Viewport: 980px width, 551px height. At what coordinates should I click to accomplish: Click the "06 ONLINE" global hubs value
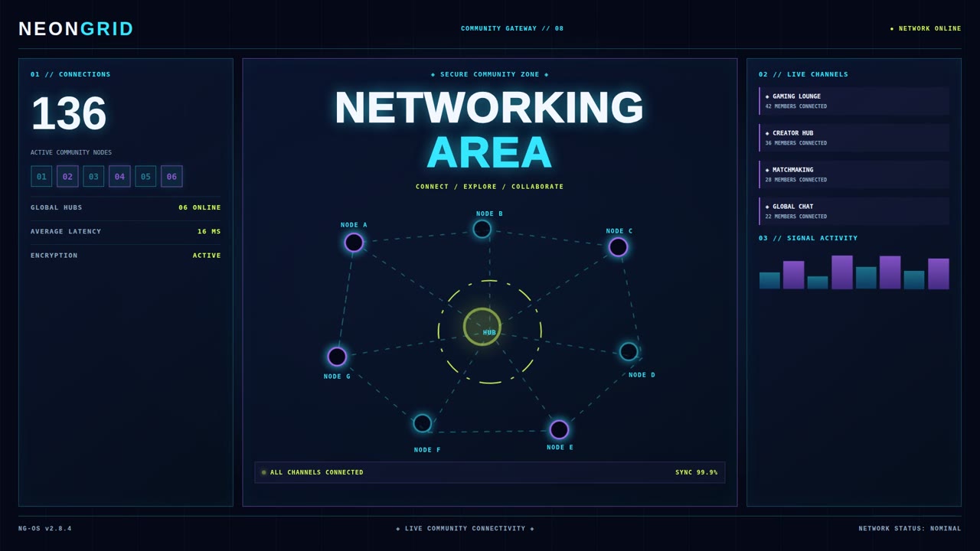tap(200, 207)
